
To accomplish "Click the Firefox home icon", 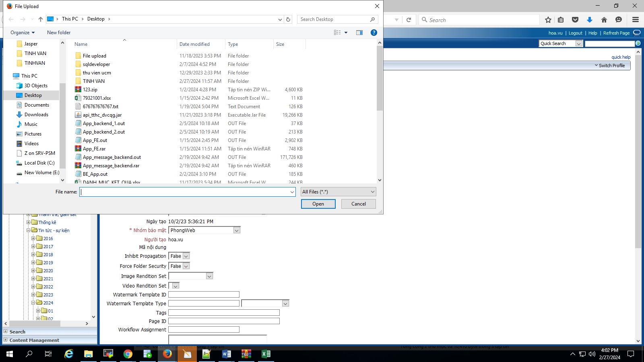I will tap(604, 20).
